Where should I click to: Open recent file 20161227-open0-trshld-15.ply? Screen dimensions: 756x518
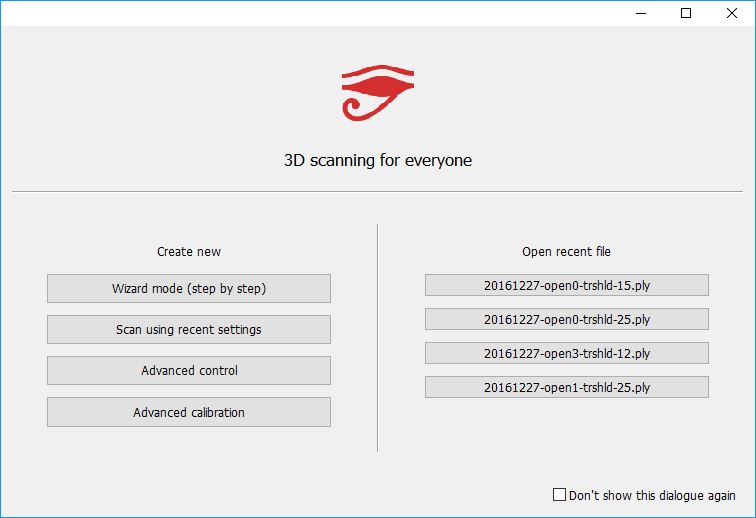(x=567, y=285)
